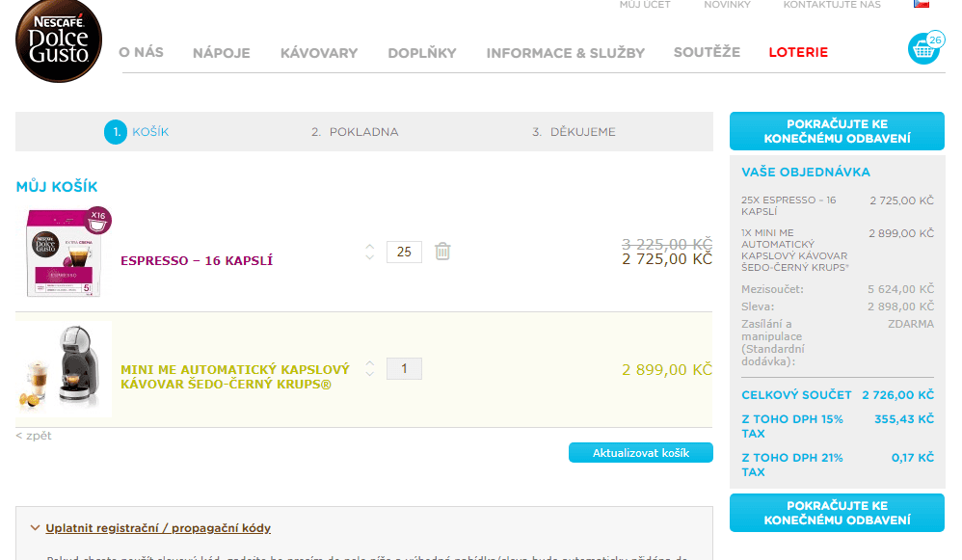
Task: Increase Mini Me quantity with up arrow
Action: pyautogui.click(x=369, y=363)
